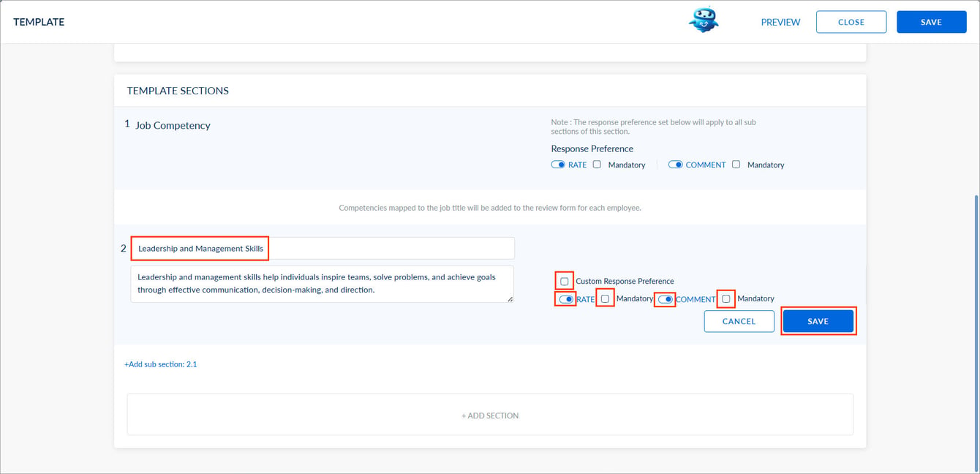
Task: Toggle COMMENT switch in section 2
Action: coord(665,299)
